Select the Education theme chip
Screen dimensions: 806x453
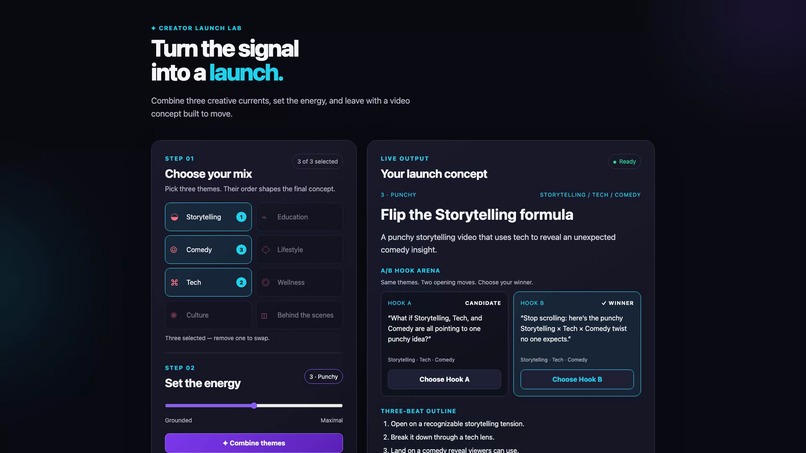tap(299, 216)
